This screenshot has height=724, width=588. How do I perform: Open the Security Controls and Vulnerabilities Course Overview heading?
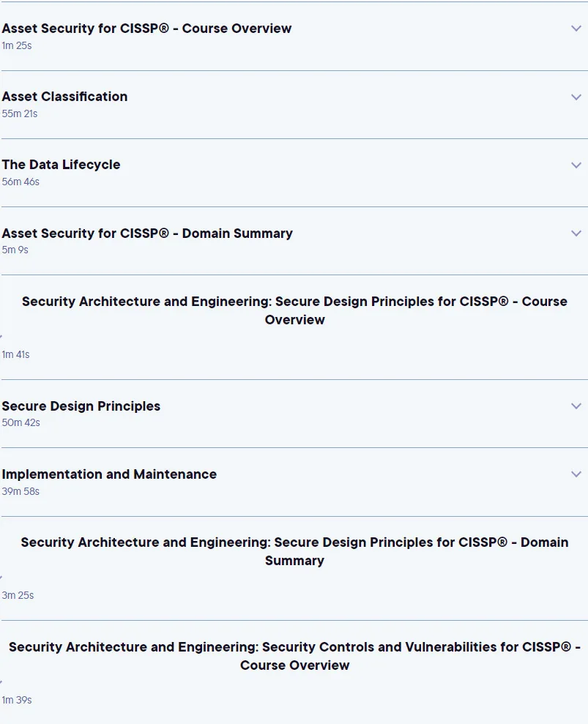[x=294, y=656]
